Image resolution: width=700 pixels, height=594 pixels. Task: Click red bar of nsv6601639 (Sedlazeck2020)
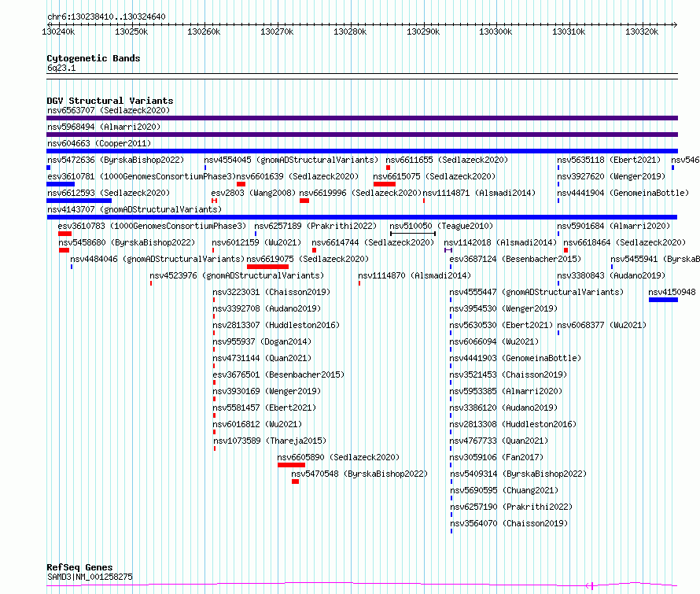point(241,184)
